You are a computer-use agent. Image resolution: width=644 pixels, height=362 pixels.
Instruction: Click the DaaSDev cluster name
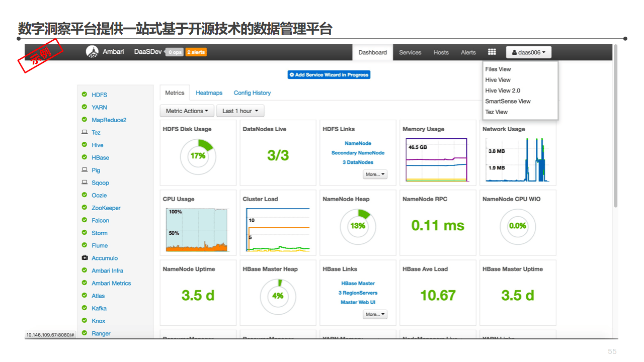coord(148,52)
